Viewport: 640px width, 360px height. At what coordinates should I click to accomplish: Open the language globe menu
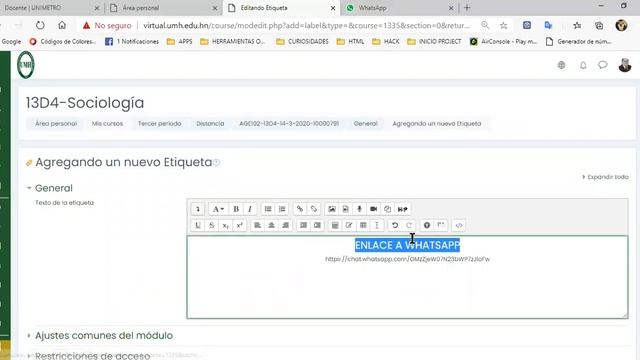[562, 65]
